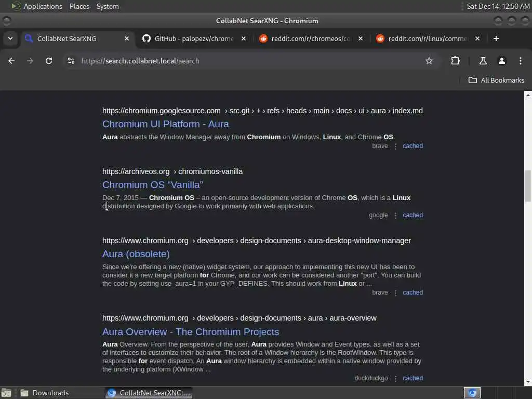The width and height of the screenshot is (532, 399).
Task: Close the reddit r/chromeos tab
Action: click(x=361, y=38)
